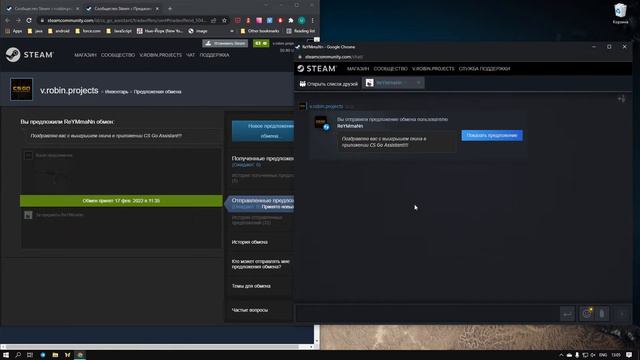
Task: Click the add-friend-to-chat icon in chat
Action: [621, 99]
